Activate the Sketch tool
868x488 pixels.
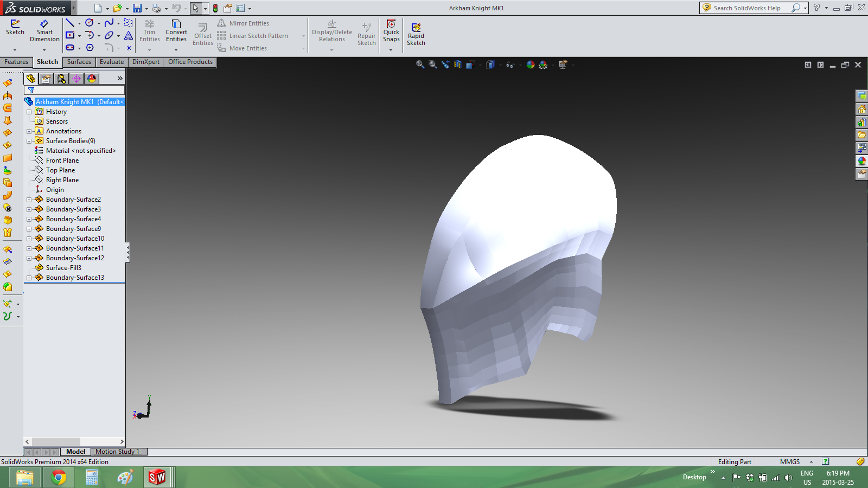click(x=15, y=28)
